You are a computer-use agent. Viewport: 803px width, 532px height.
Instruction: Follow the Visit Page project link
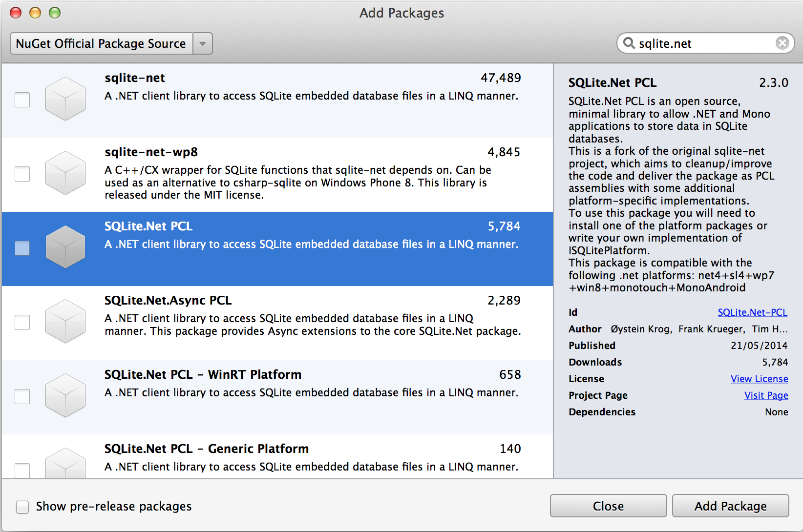[766, 395]
